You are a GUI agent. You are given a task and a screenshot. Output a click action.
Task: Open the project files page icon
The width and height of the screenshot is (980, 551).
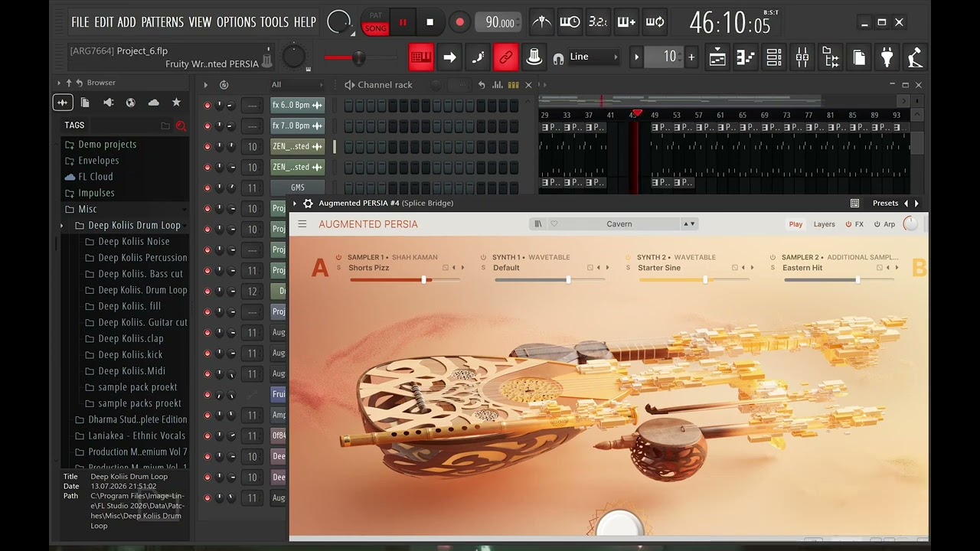pyautogui.click(x=859, y=57)
